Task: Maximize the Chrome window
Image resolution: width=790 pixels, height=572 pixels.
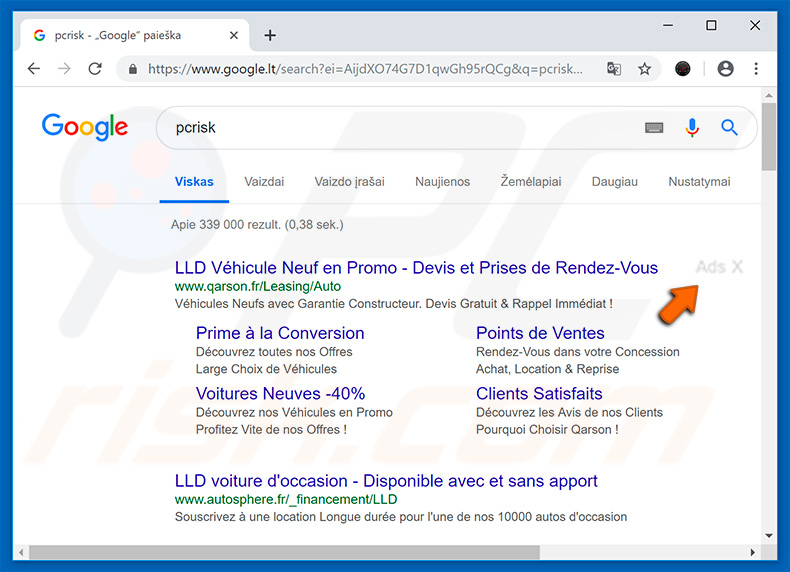Action: coord(711,25)
